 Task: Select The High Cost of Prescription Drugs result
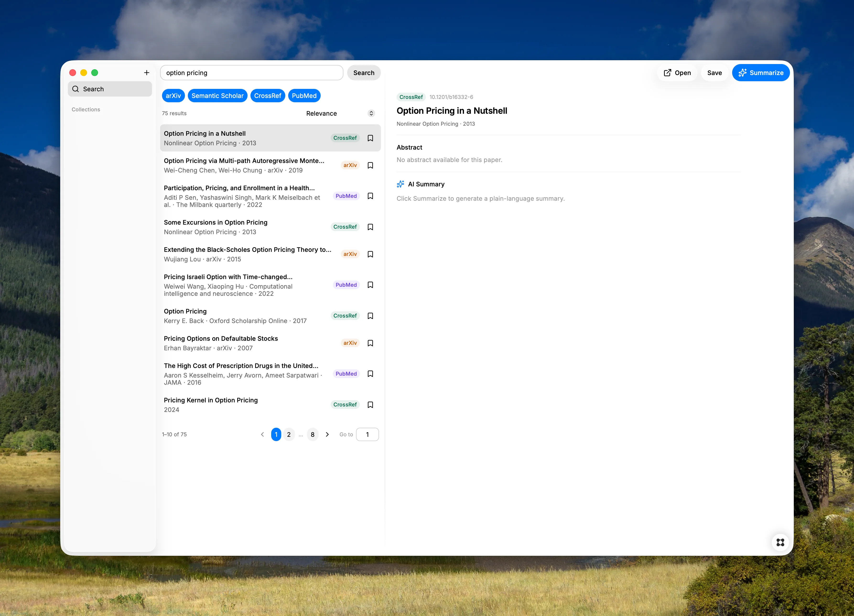click(x=270, y=374)
